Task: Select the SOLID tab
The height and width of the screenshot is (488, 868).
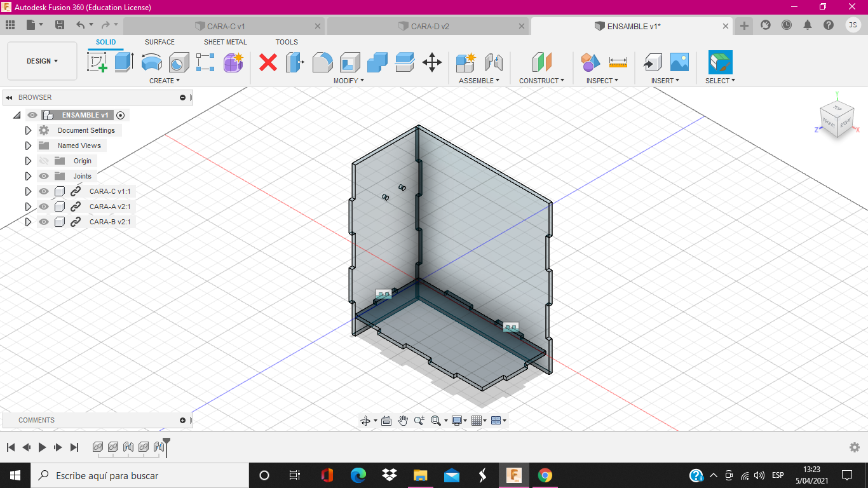Action: pyautogui.click(x=106, y=42)
